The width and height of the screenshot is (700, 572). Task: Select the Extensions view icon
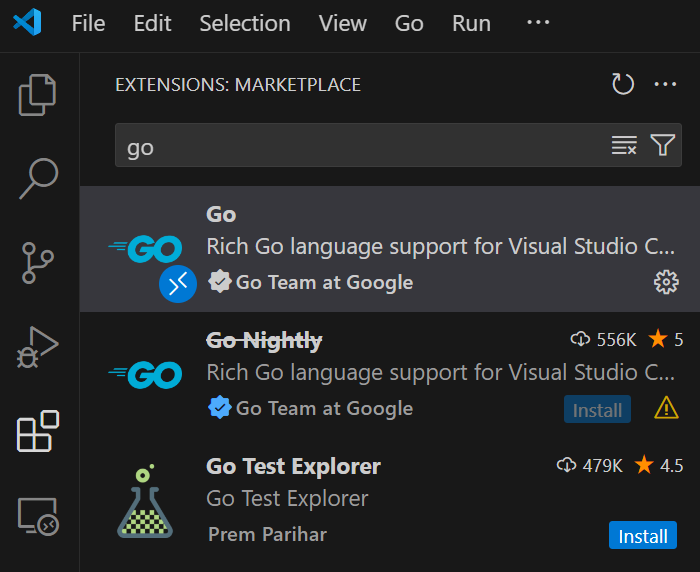point(39,431)
